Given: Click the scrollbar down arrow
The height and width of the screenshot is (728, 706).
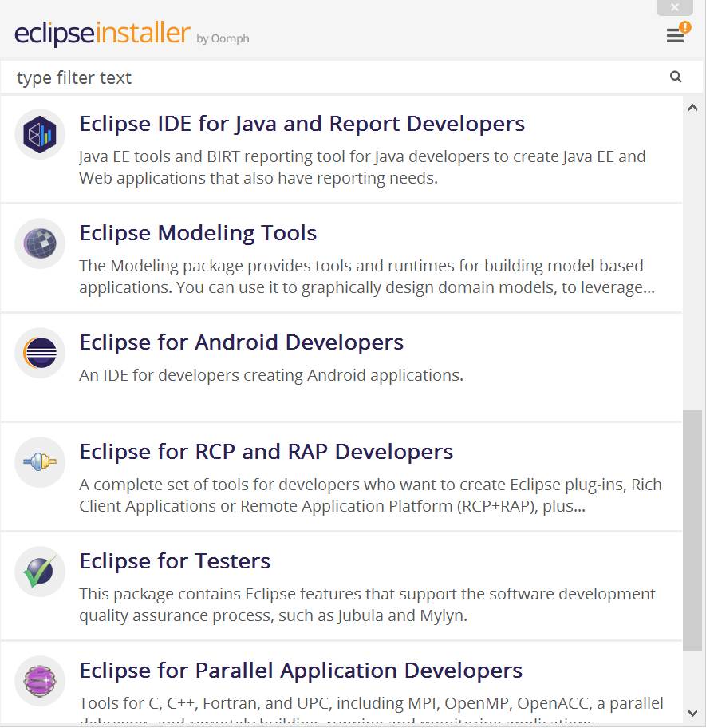Looking at the screenshot, I should point(692,713).
